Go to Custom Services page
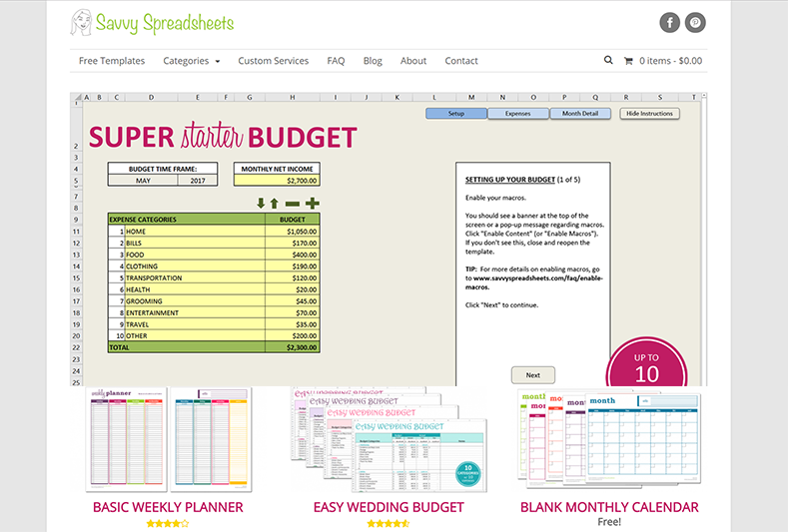 click(273, 61)
